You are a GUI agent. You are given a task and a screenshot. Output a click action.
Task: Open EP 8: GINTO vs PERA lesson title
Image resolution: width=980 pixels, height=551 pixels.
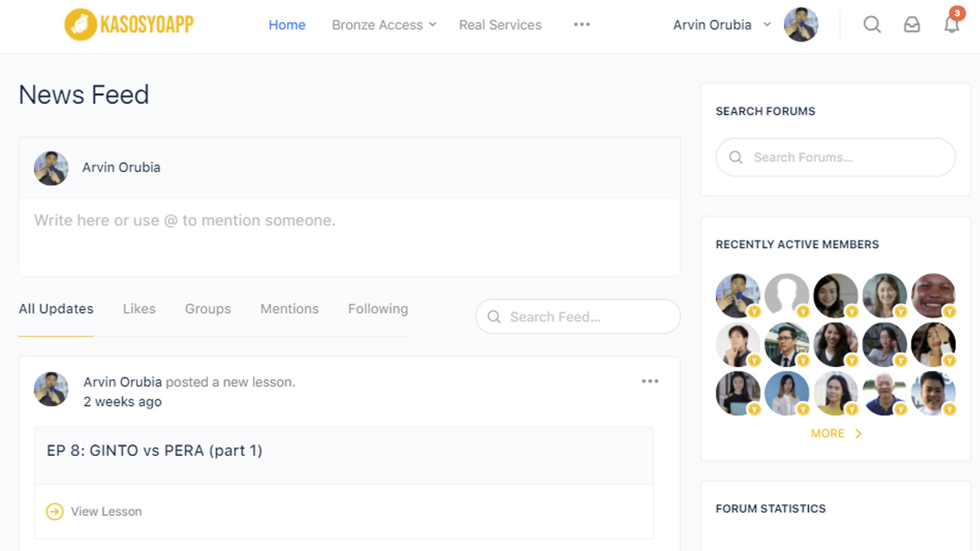point(154,450)
